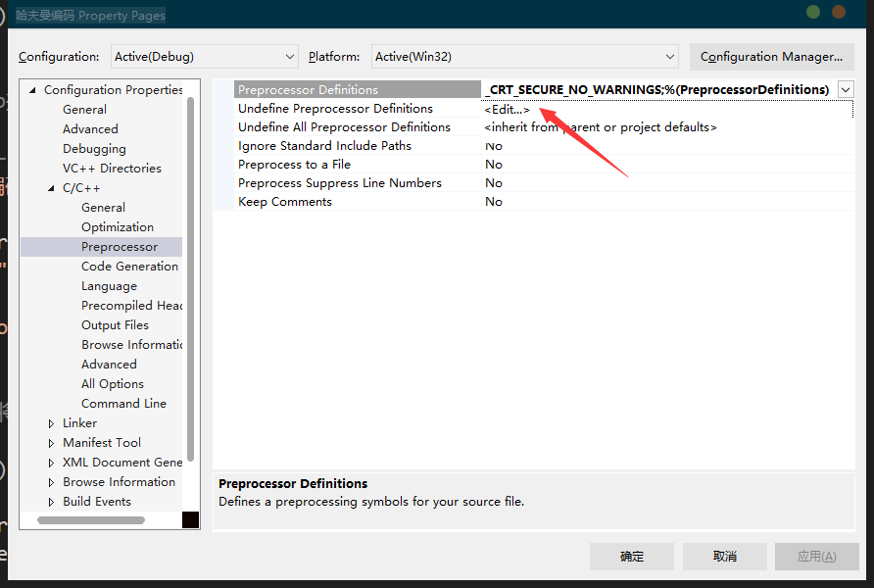The image size is (874, 588).
Task: Expand the Linker tree node
Action: tap(51, 423)
